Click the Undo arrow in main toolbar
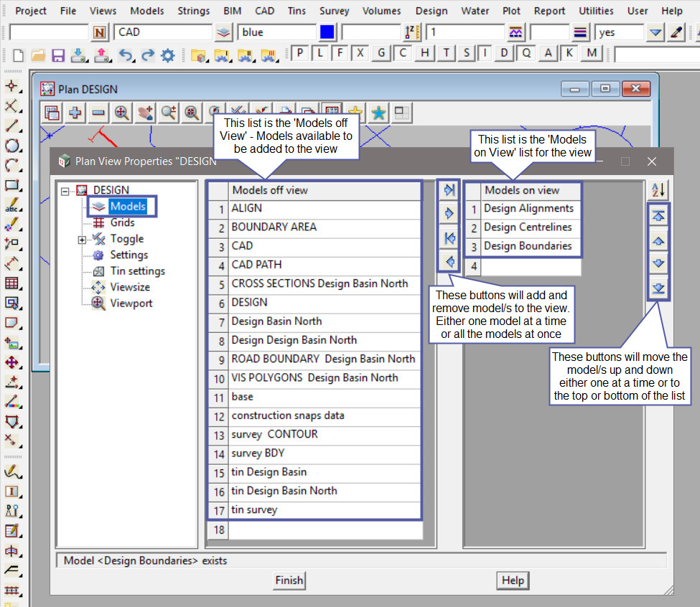Viewport: 700px width, 607px height. coord(125,55)
